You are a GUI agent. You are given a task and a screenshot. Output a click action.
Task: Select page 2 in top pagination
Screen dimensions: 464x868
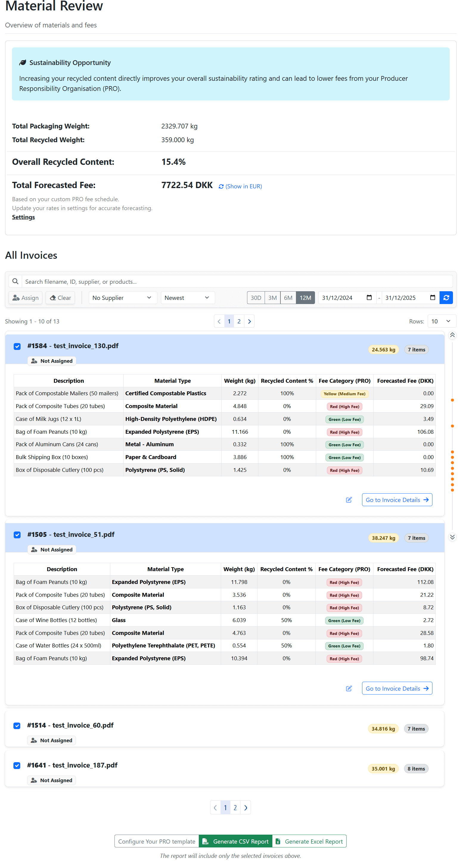239,321
